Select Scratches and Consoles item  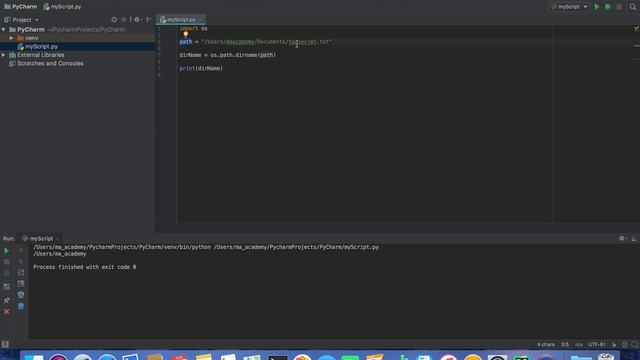50,64
